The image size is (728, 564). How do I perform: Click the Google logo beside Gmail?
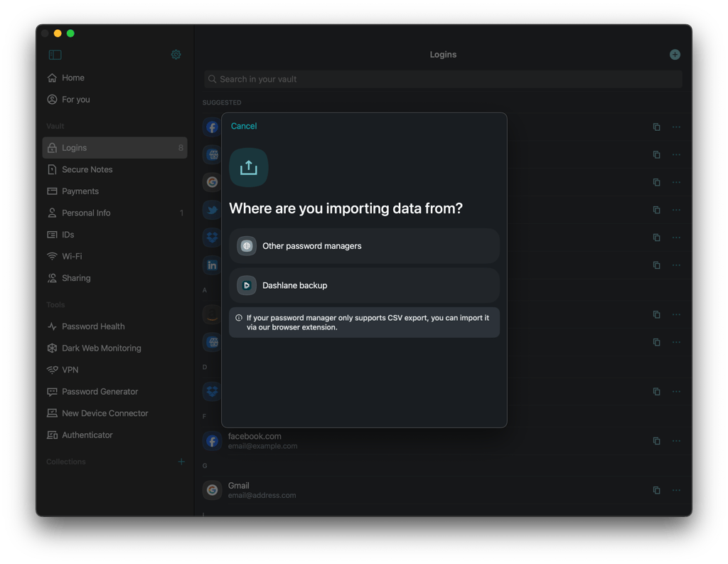pos(212,490)
